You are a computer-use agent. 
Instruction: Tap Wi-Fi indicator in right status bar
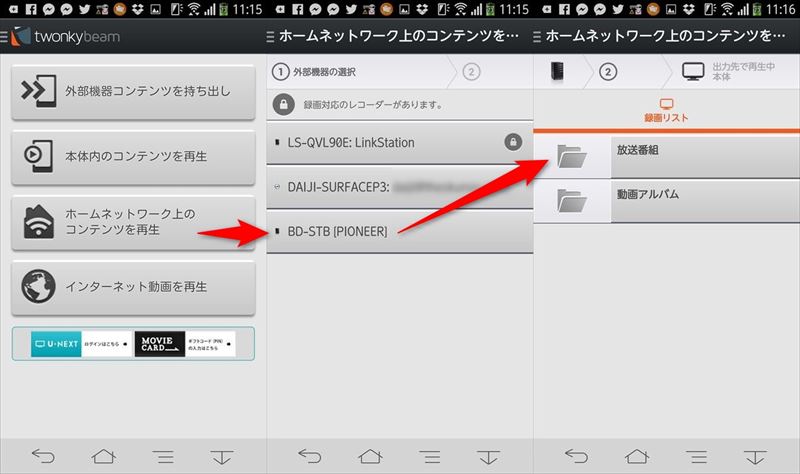(x=727, y=9)
